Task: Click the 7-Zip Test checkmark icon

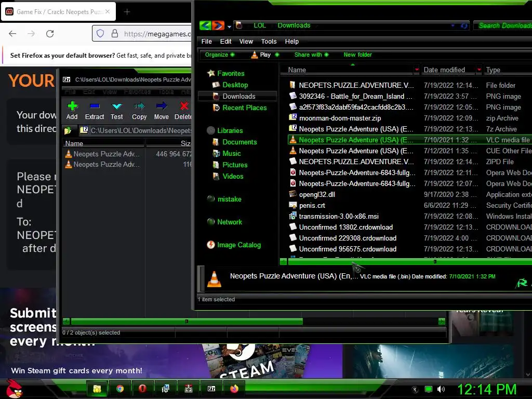Action: [117, 106]
